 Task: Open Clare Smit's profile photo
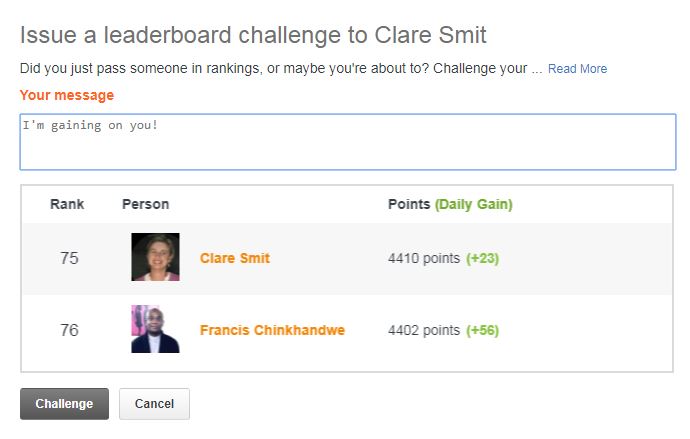click(x=155, y=257)
